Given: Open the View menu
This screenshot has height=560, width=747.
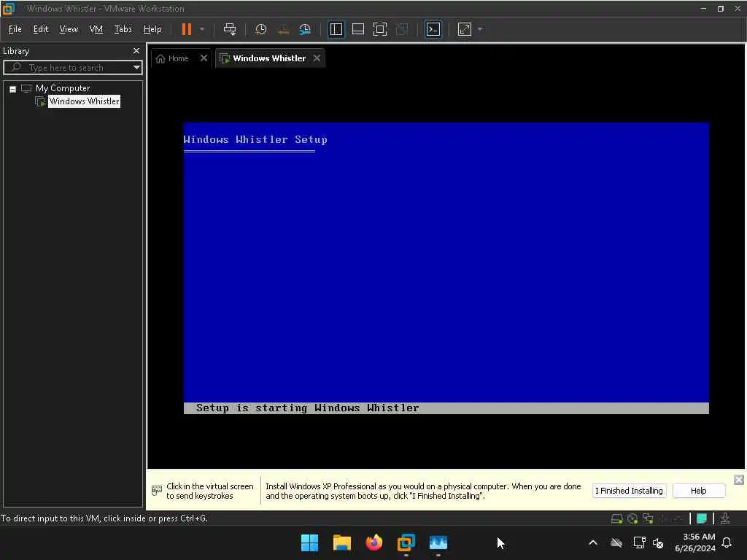Looking at the screenshot, I should (69, 29).
